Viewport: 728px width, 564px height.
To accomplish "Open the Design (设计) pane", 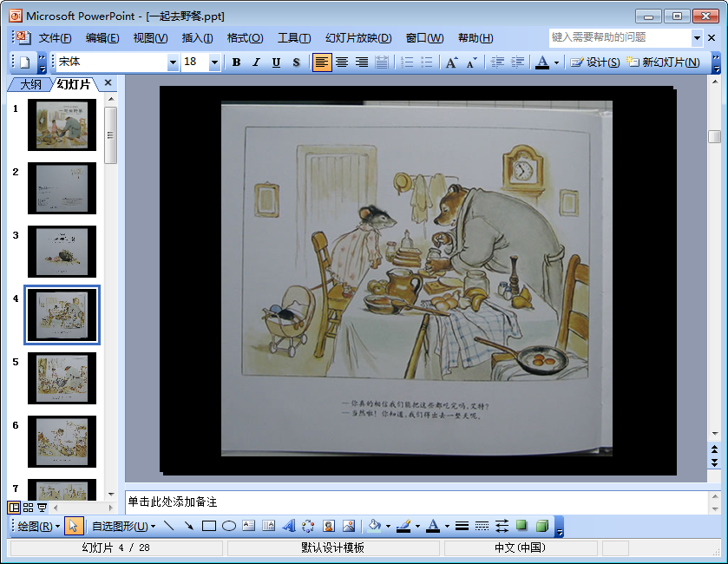I will [594, 62].
